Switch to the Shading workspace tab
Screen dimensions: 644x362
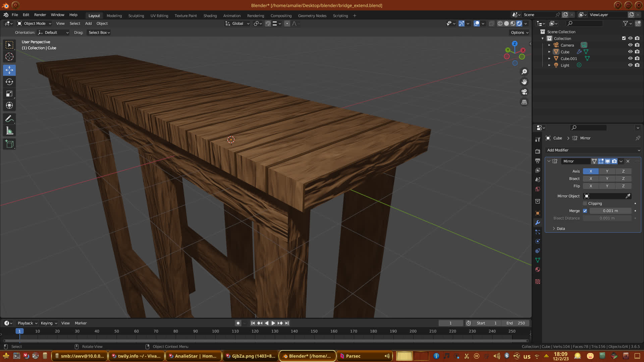tap(210, 16)
